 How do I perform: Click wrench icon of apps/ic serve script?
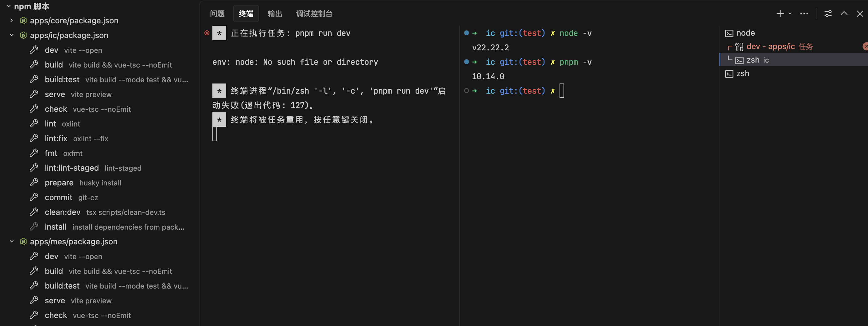click(x=34, y=94)
